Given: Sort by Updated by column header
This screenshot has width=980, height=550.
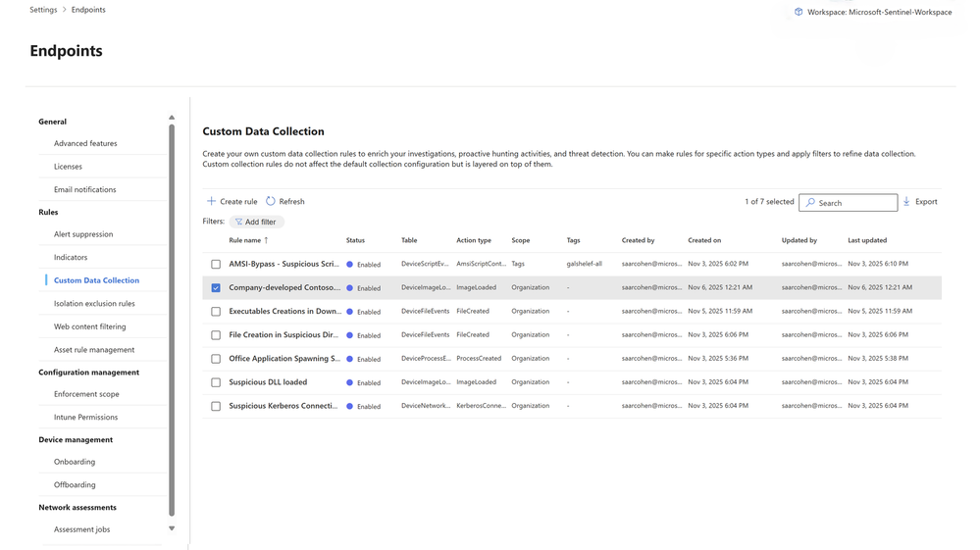Looking at the screenshot, I should coord(799,240).
